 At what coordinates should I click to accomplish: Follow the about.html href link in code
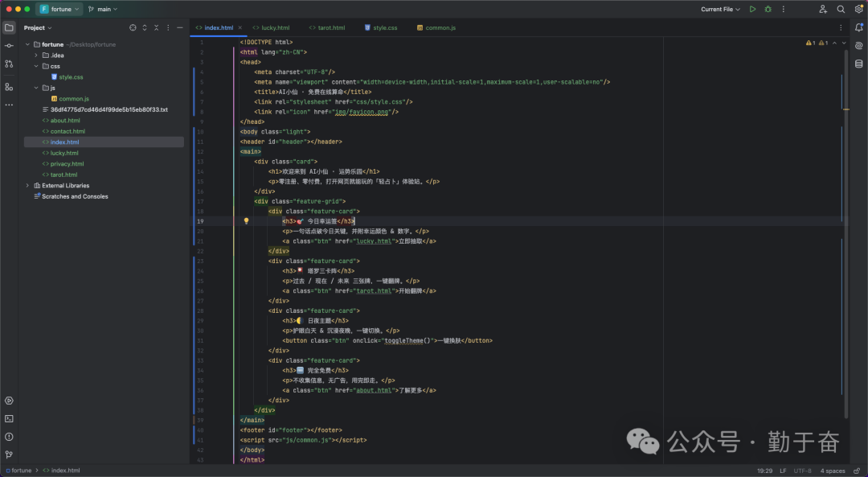pyautogui.click(x=374, y=391)
